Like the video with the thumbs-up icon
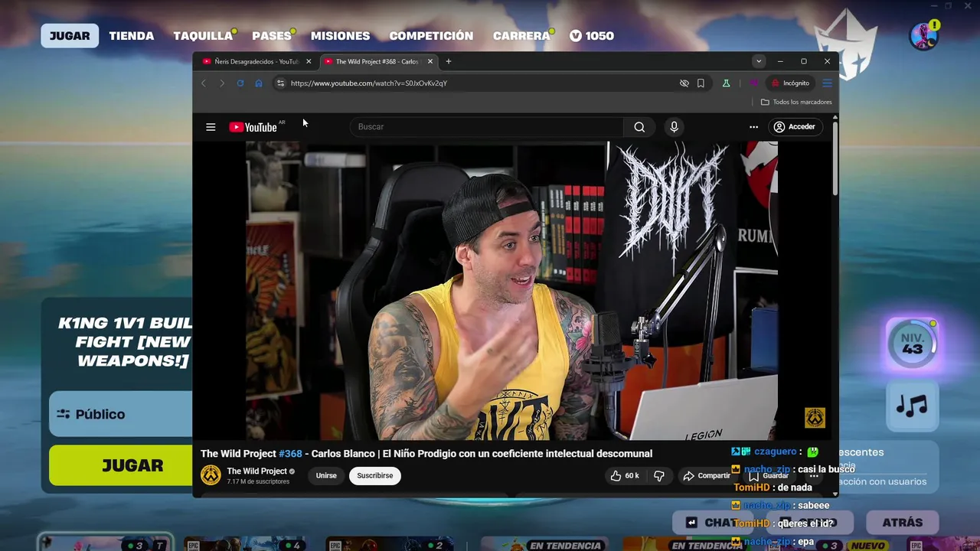980x551 pixels. (616, 476)
